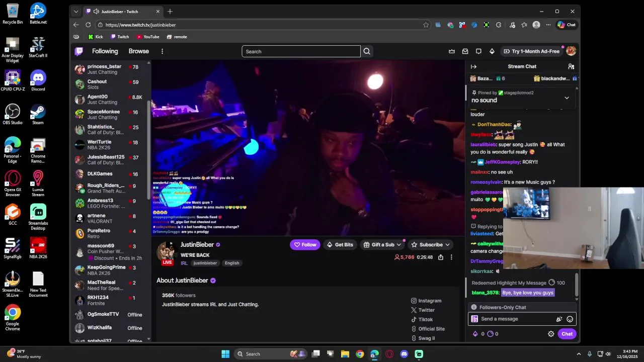Mute the JustinBieber tab audio icon
The height and width of the screenshot is (362, 644).
(96, 12)
